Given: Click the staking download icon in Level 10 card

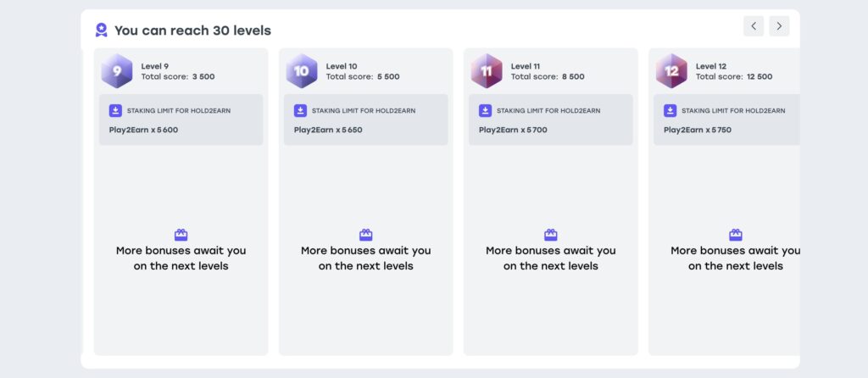Looking at the screenshot, I should [x=300, y=111].
